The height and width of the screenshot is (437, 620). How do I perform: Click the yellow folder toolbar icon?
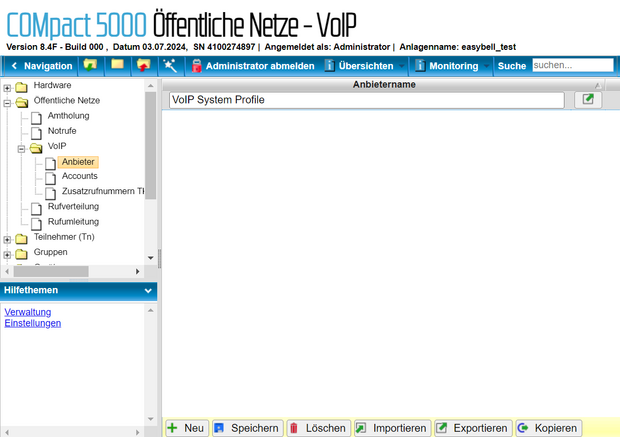click(x=117, y=66)
